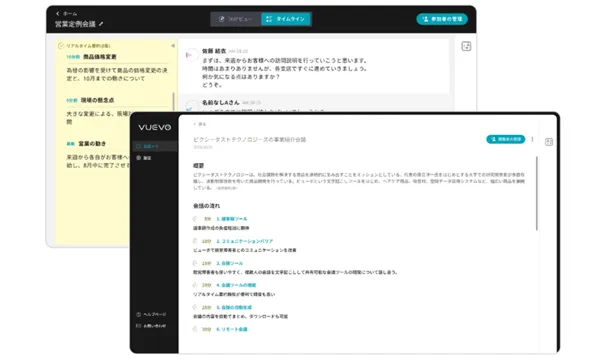Click the 参加者の管理 button in top bar
Screen dimensions: 600x364
click(442, 19)
